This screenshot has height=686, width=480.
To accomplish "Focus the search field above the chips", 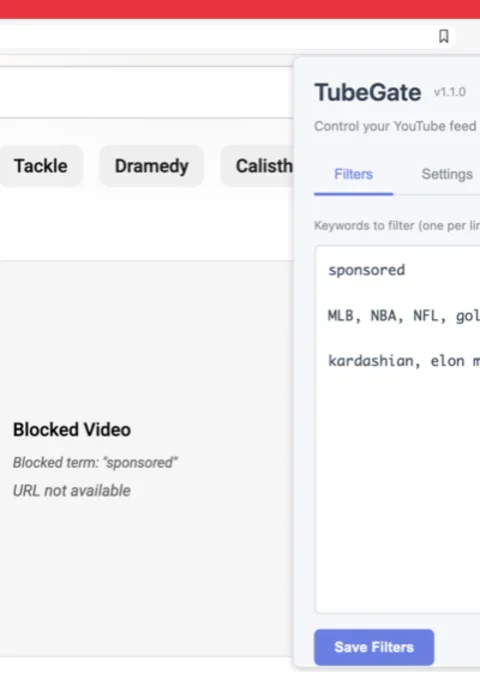I will (x=146, y=92).
